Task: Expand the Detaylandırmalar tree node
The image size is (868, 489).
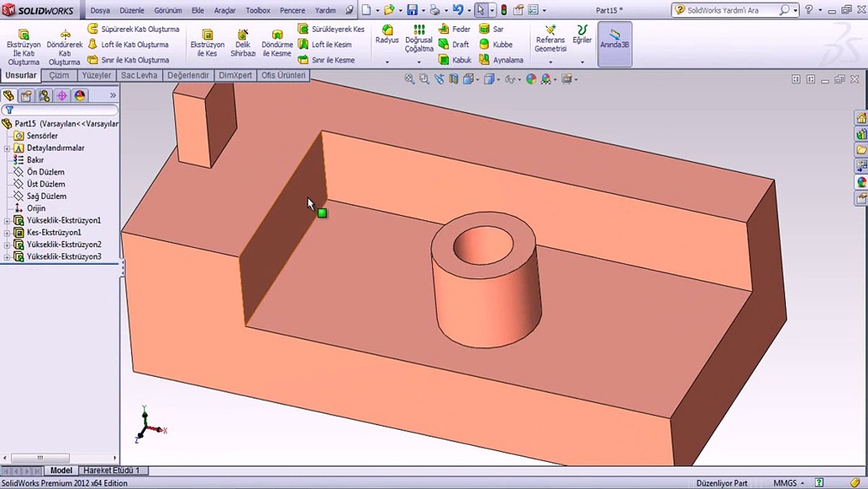Action: click(7, 148)
